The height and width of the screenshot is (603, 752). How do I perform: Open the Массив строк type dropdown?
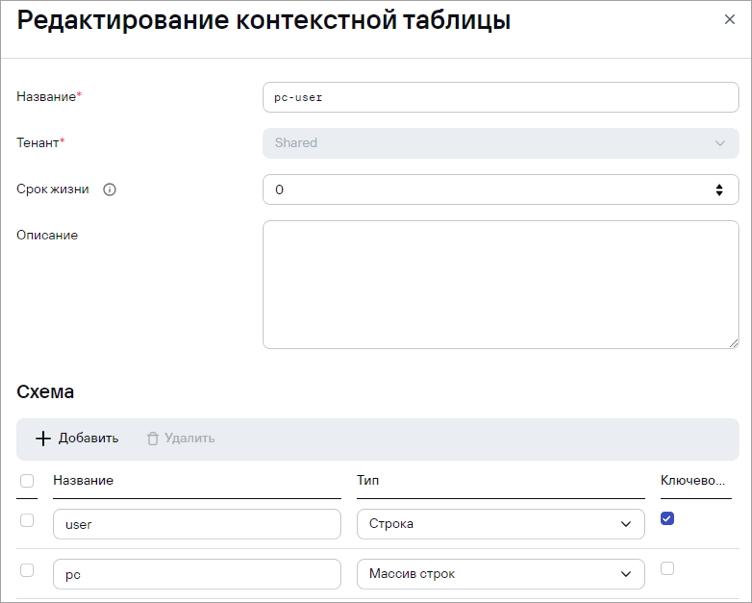[501, 574]
